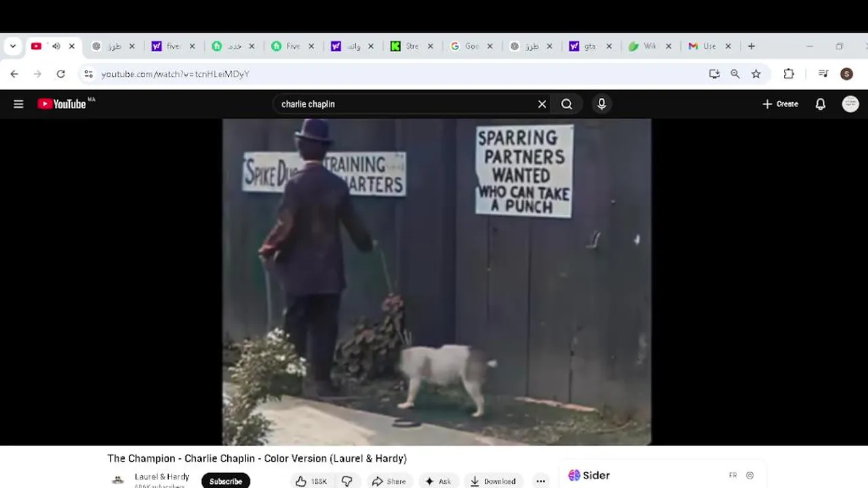This screenshot has height=488, width=868.
Task: Click the Sider logo
Action: pos(589,475)
